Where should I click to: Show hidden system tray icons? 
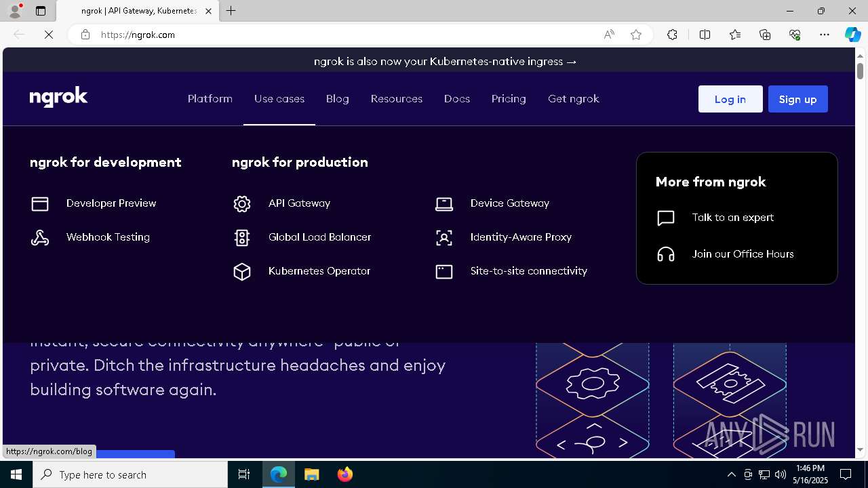(731, 474)
